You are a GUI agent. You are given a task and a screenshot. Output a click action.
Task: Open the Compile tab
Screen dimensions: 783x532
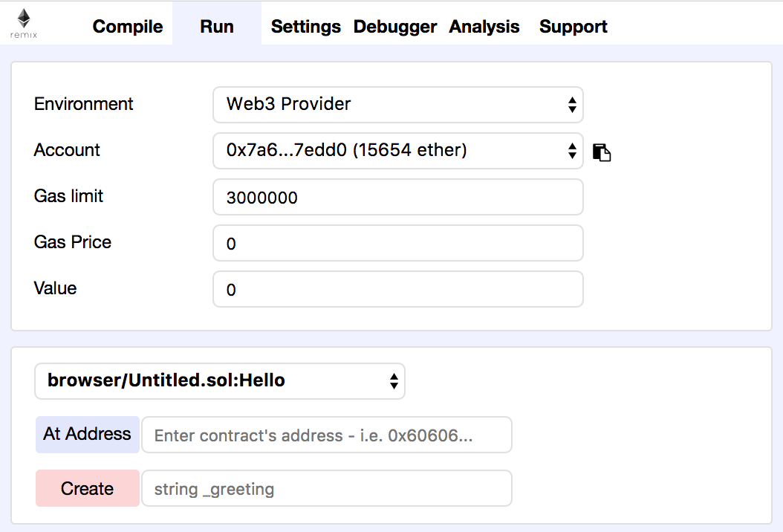[x=128, y=27]
